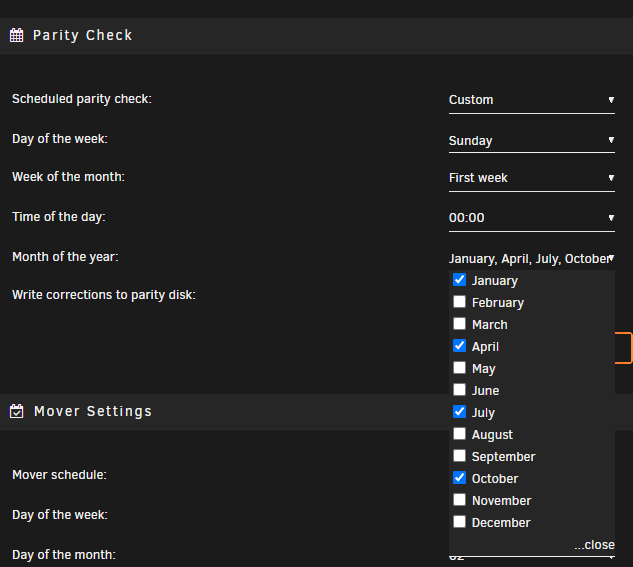Viewport: 633px width, 567px height.
Task: Click the 'Day of the month:' label
Action: coord(64,555)
